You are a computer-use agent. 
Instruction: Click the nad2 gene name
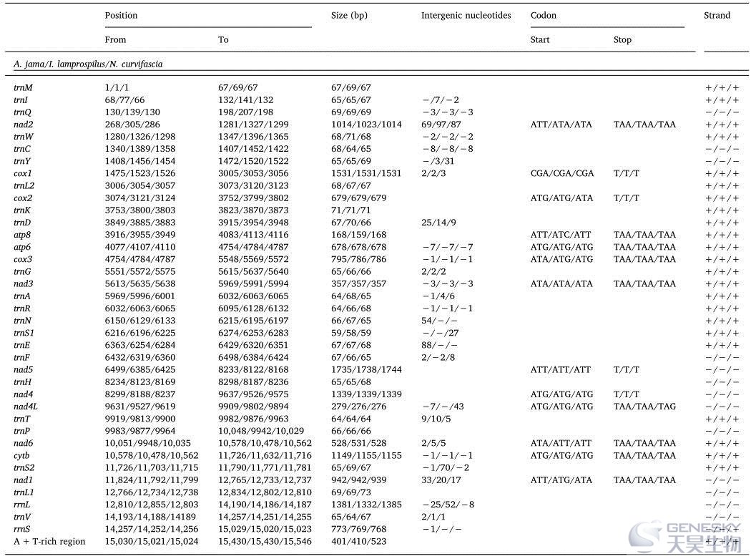pyautogui.click(x=23, y=125)
